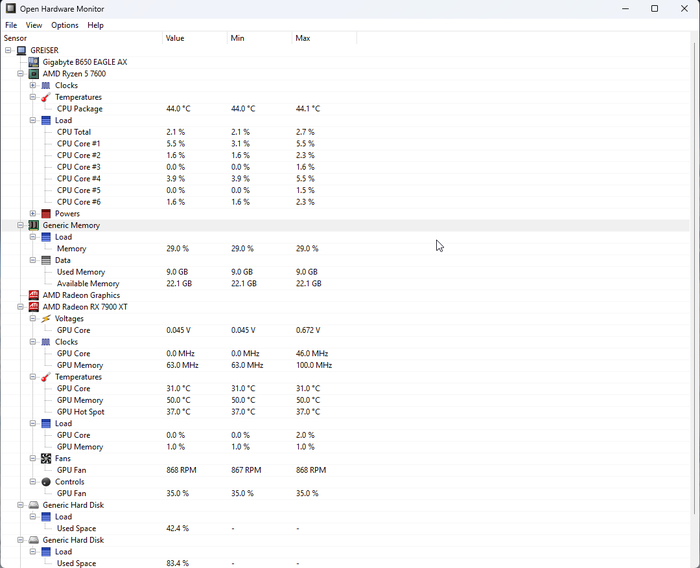Open the File menu
700x568 pixels.
tap(11, 25)
